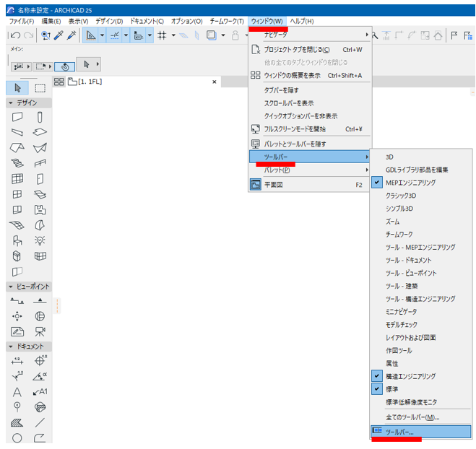Open the オプション(O) menu
Screen dimensions: 476x449
pyautogui.click(x=186, y=21)
